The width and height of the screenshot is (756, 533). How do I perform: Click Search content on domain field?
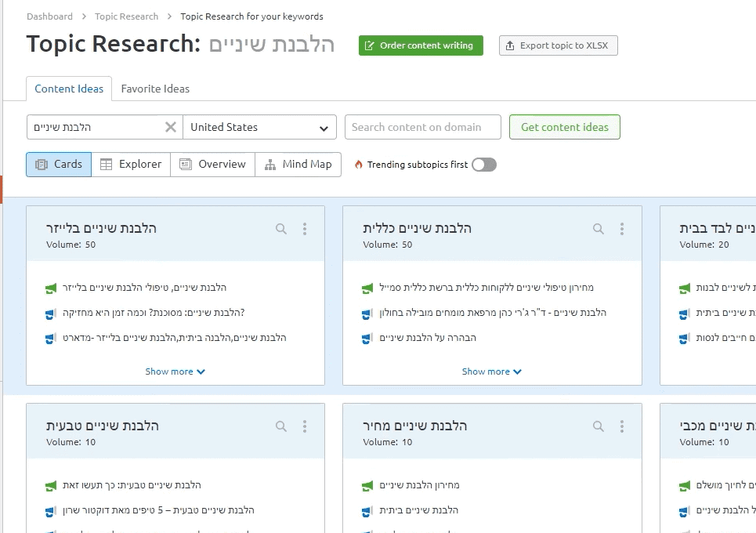coord(423,127)
